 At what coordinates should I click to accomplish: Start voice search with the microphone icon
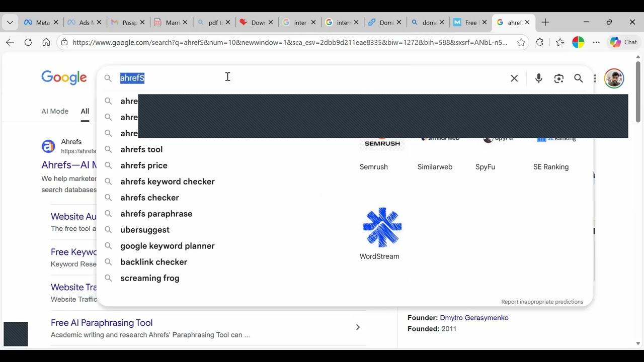coord(539,78)
